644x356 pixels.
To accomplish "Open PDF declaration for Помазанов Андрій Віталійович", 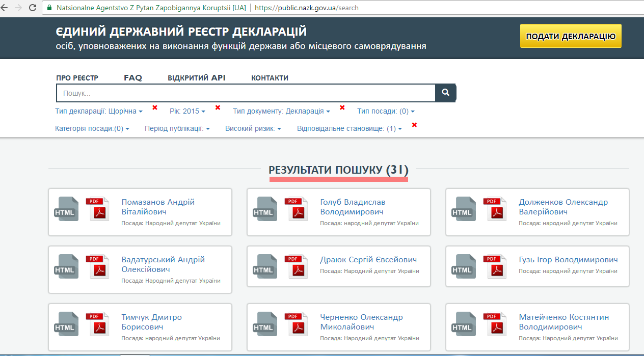I will tap(97, 209).
